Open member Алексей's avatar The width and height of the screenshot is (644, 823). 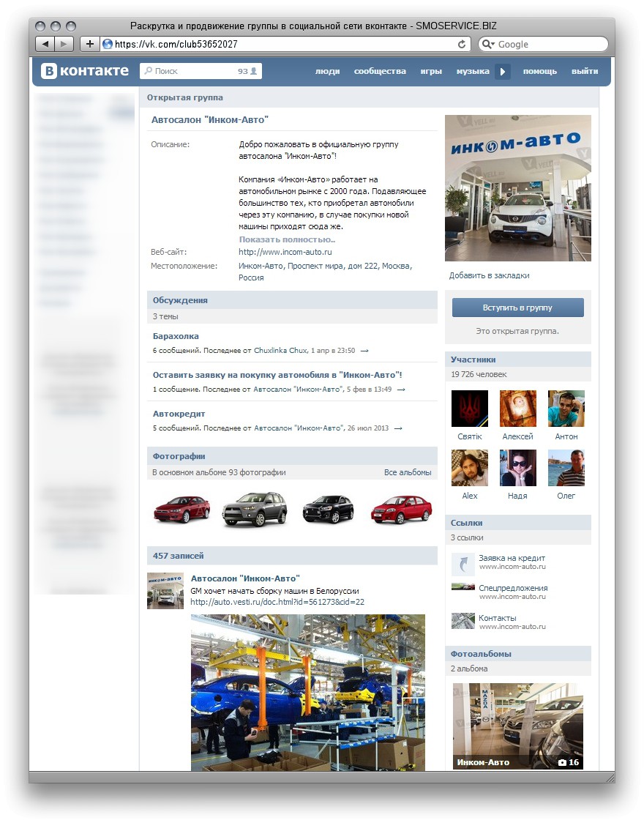pyautogui.click(x=517, y=409)
